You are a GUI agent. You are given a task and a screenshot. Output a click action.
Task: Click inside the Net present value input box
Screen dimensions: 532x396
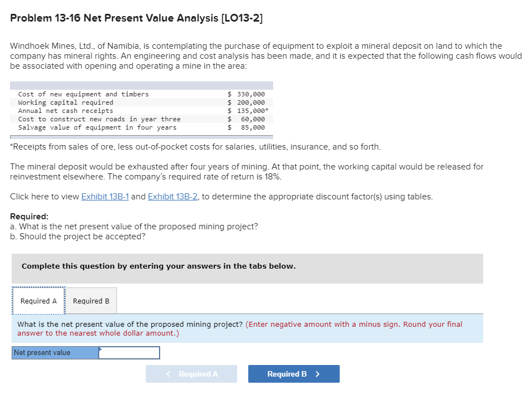[129, 352]
